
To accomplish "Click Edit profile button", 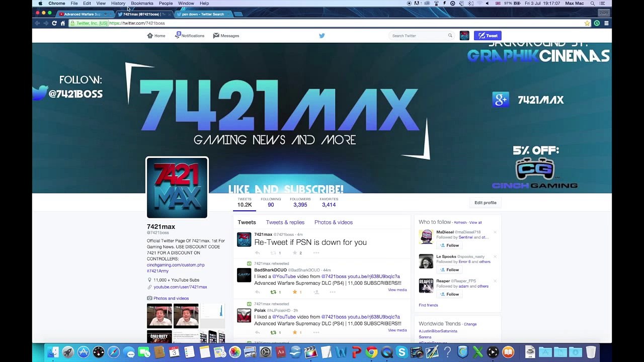I will (x=486, y=203).
